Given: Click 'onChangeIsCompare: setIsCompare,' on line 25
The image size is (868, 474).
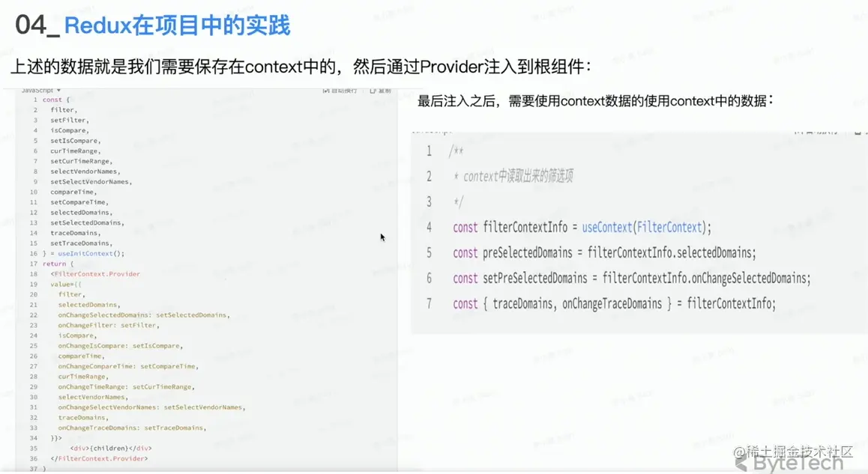Looking at the screenshot, I should 121,346.
